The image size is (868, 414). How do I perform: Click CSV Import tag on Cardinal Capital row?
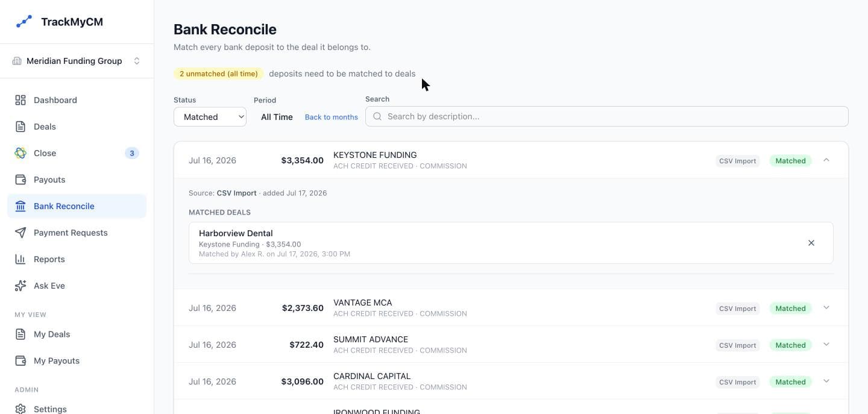coord(738,382)
